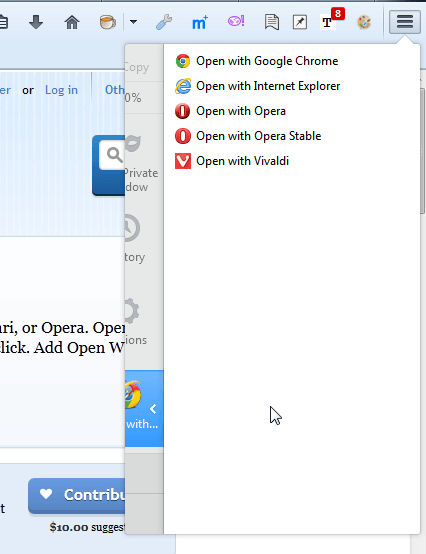Open the reader page document icon
The image size is (426, 554).
coord(272,22)
